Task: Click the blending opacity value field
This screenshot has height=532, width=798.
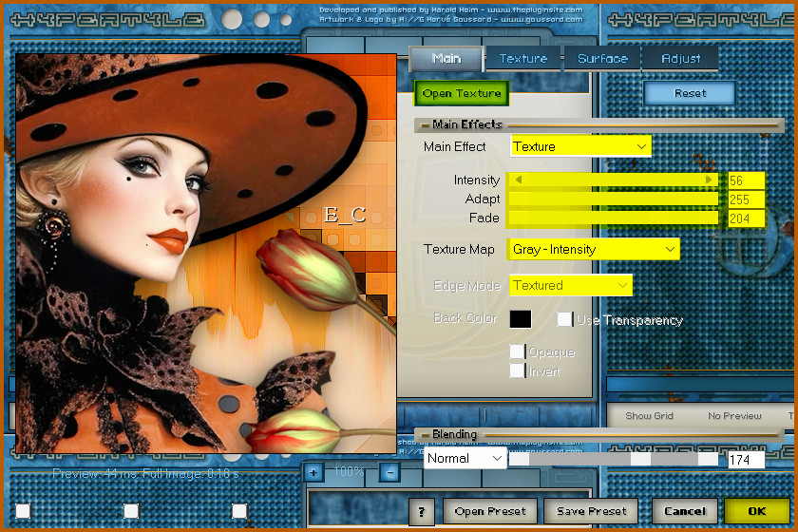Action: 745,460
